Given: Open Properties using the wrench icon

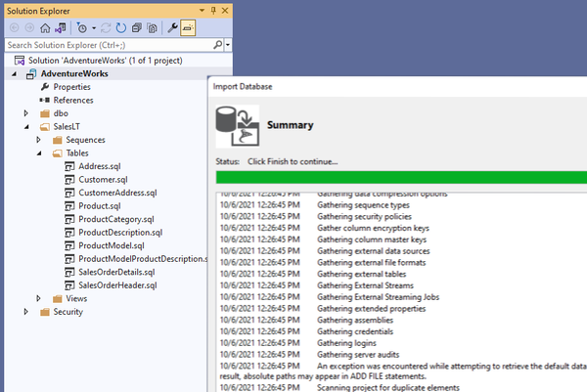Looking at the screenshot, I should [172, 27].
